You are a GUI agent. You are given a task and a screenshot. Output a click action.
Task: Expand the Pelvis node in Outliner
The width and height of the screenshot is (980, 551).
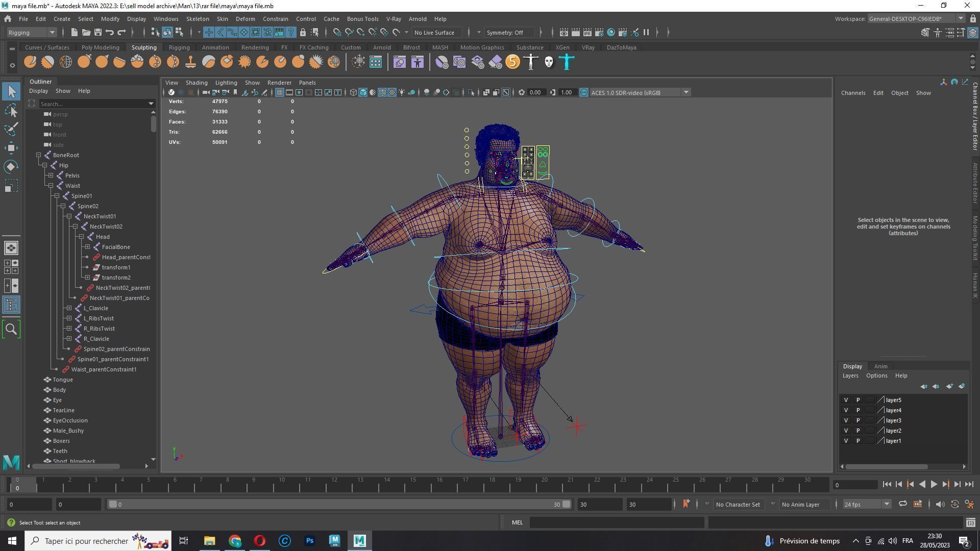(x=51, y=176)
